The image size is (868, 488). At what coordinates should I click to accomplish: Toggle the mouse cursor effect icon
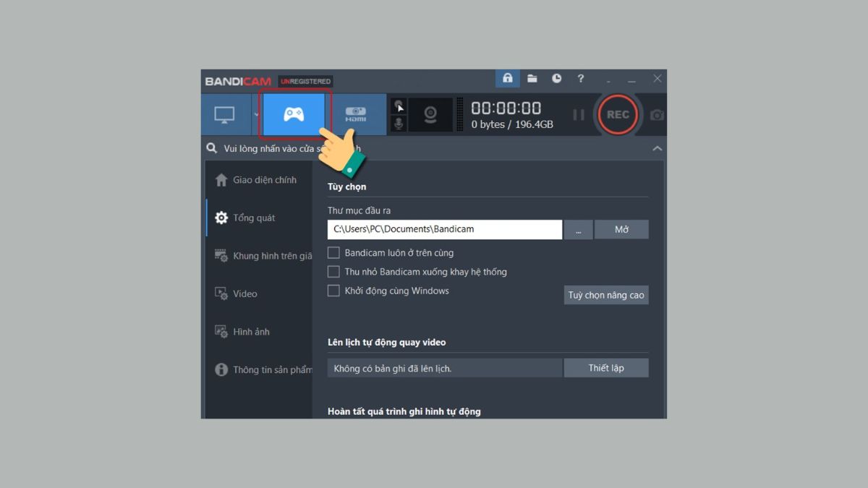[399, 106]
